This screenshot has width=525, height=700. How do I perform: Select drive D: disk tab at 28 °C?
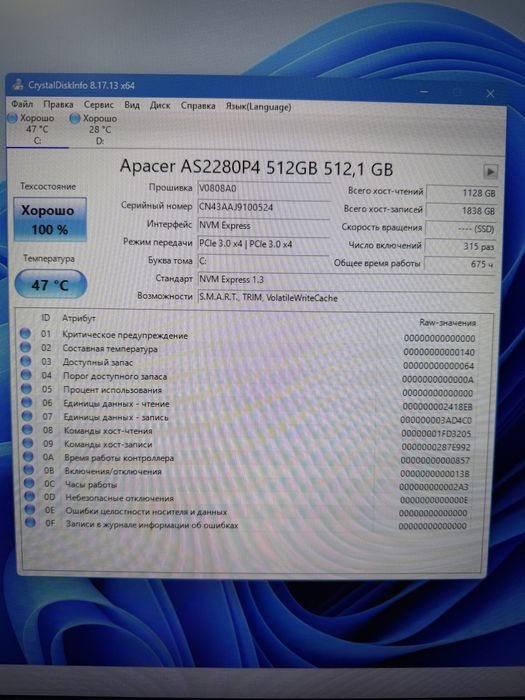pyautogui.click(x=99, y=129)
